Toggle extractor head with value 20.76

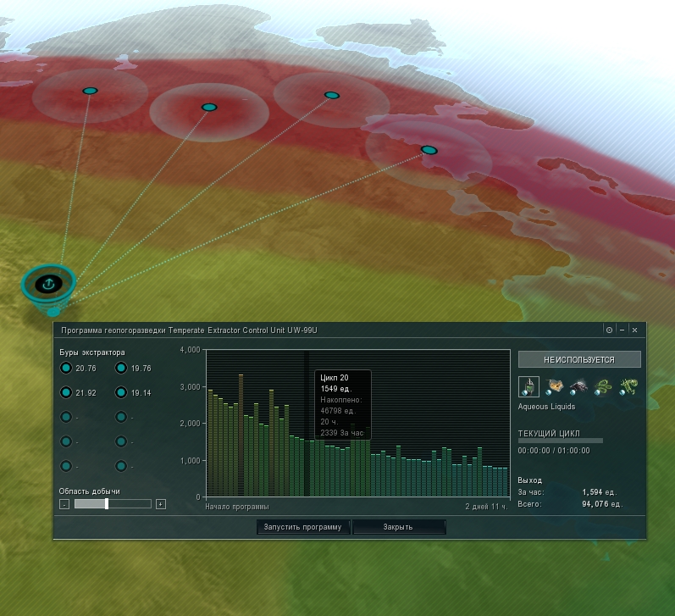click(x=66, y=368)
